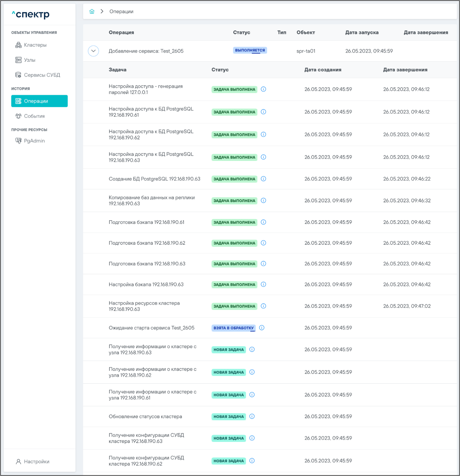Show info for Настройка ресурсов кластера task
The image size is (460, 476).
(x=263, y=306)
